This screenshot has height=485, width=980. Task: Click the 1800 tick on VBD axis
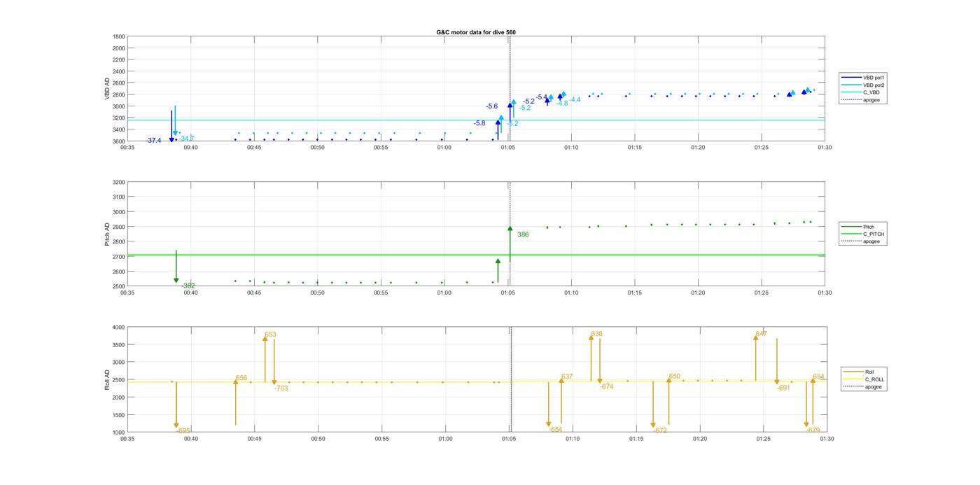[118, 36]
